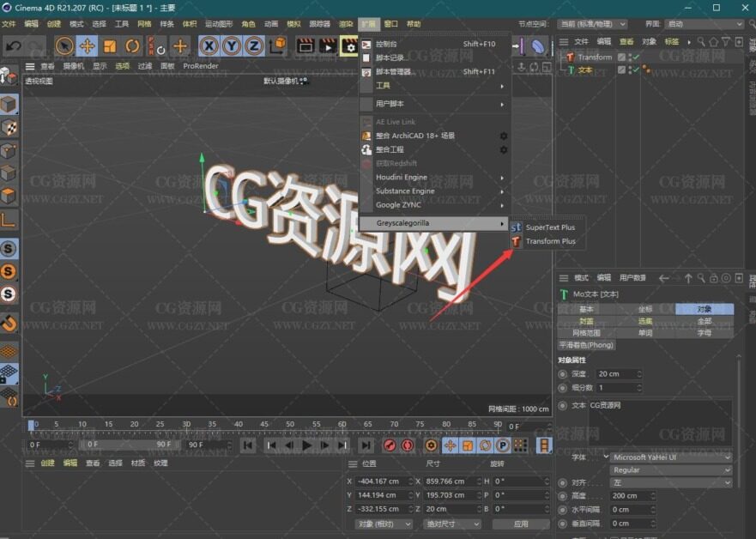
Task: Select the Move tool in top toolbar
Action: tap(87, 45)
